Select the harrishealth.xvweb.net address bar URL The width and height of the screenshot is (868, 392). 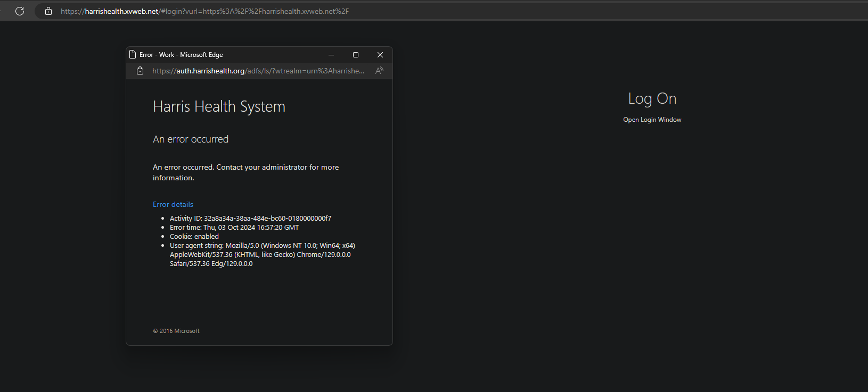[205, 11]
